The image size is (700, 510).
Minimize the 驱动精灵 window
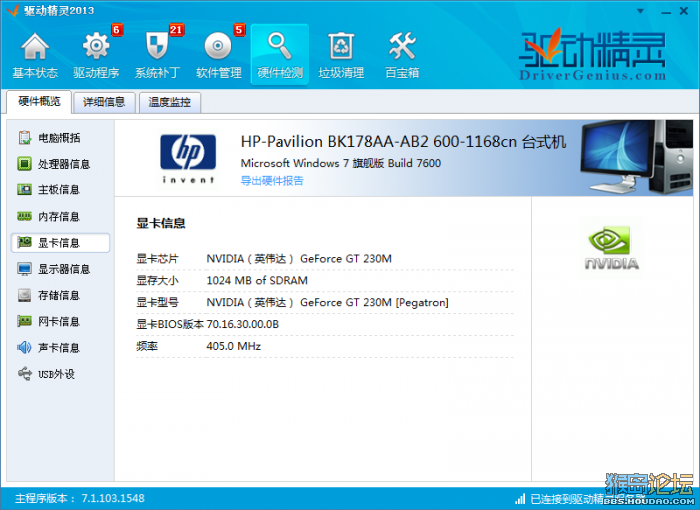[666, 12]
